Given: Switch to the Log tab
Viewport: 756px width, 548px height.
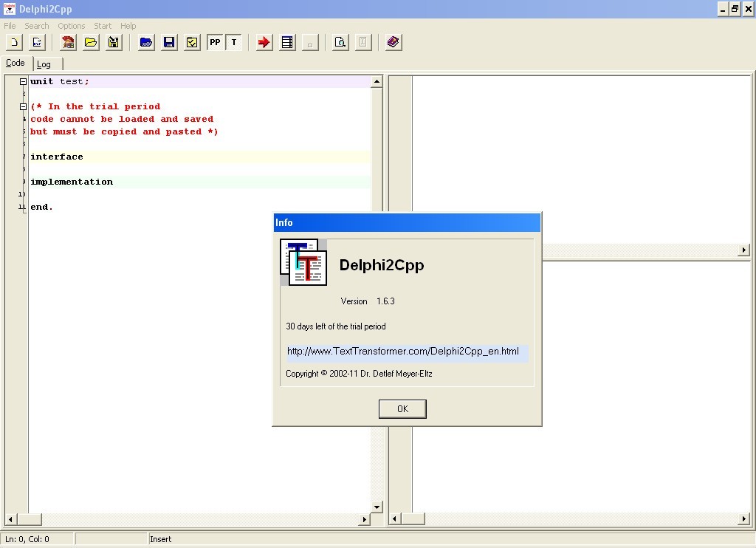Looking at the screenshot, I should point(44,64).
